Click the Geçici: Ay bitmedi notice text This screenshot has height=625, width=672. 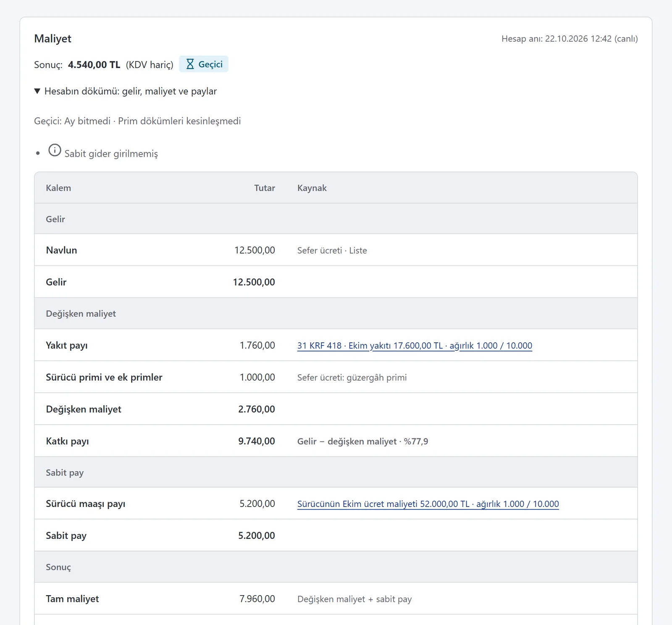(137, 121)
